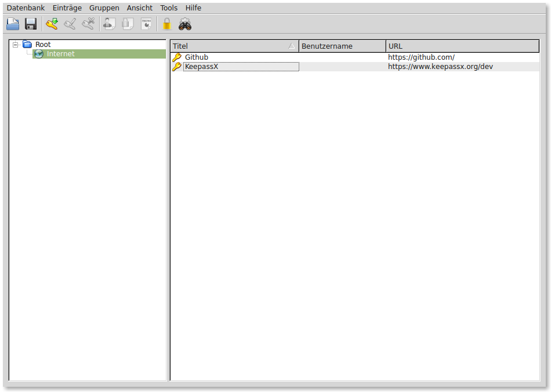The width and height of the screenshot is (551, 392).
Task: Click the https://www.keepassx.org/dev URL cell
Action: click(x=440, y=66)
